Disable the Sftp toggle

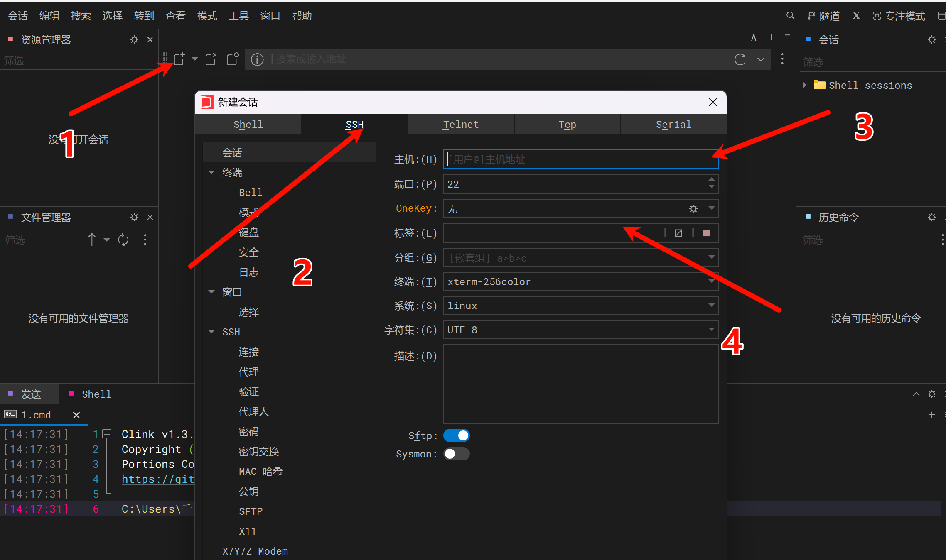click(456, 435)
